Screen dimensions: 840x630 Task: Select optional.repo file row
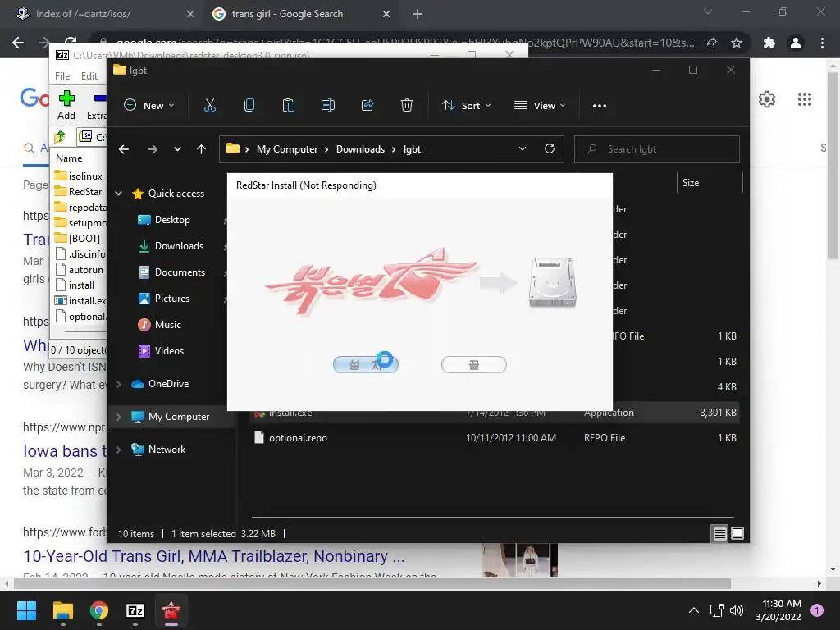pyautogui.click(x=494, y=438)
